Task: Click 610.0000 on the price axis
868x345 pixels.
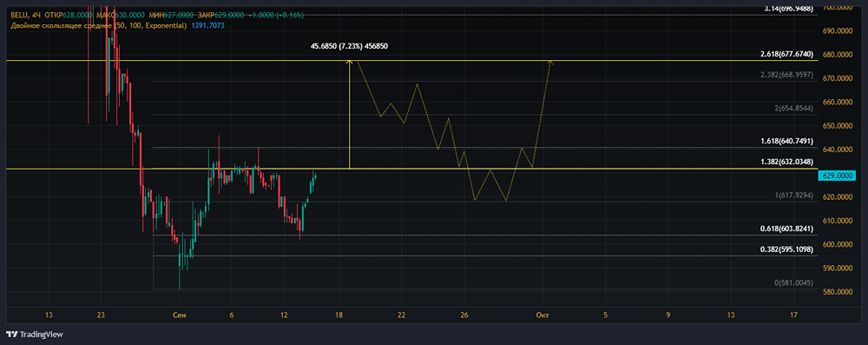Action: pos(838,221)
